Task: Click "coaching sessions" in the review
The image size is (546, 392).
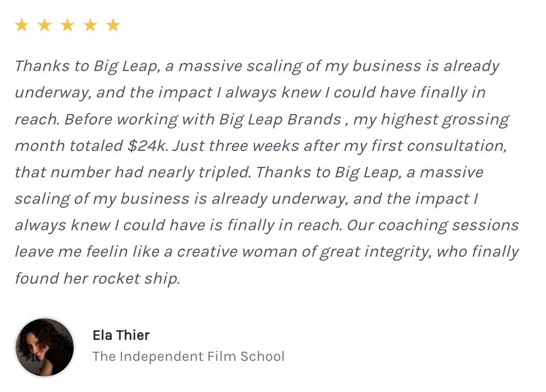Action: point(448,225)
